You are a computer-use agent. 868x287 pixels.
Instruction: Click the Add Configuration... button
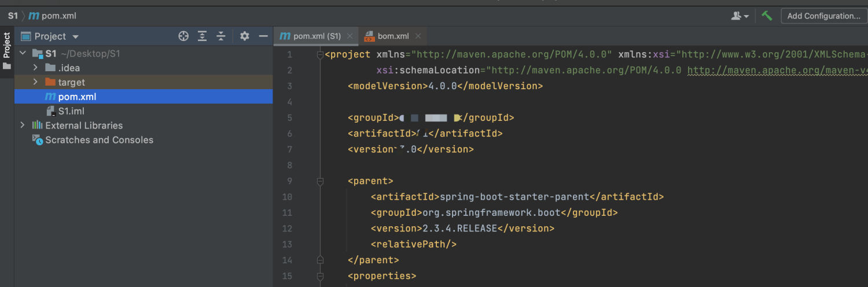[x=823, y=16]
